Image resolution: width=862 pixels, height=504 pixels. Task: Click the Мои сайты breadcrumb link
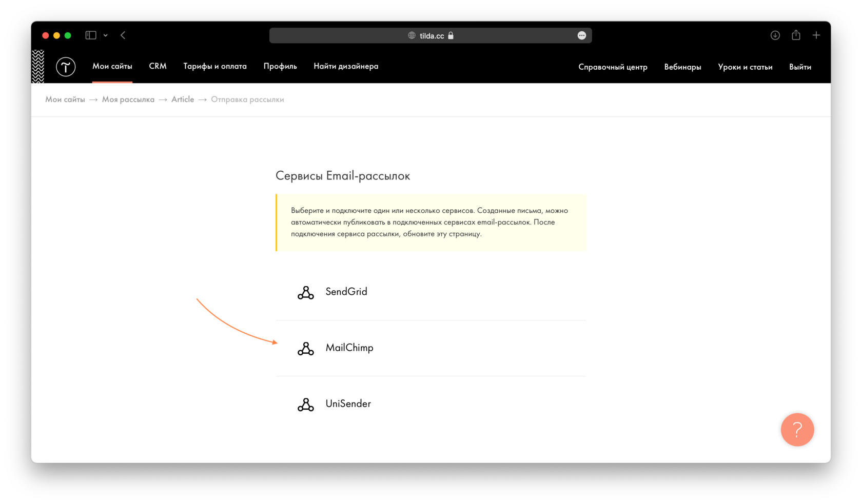tap(65, 99)
